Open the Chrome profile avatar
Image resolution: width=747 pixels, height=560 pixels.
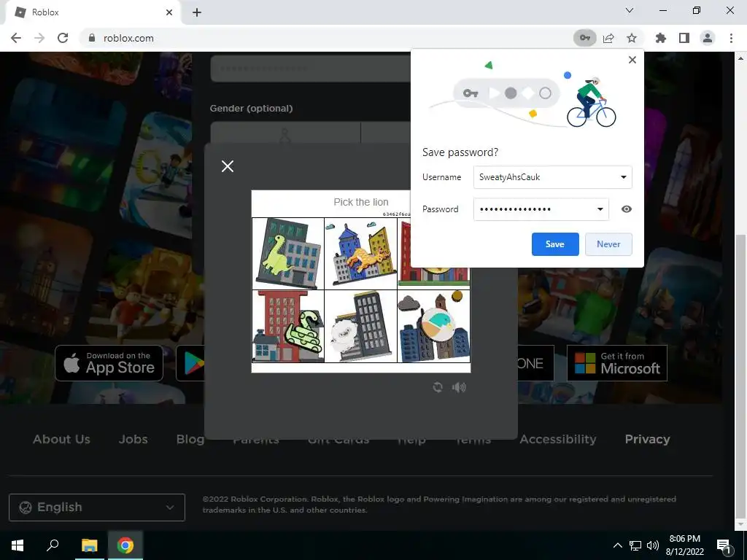pos(708,38)
